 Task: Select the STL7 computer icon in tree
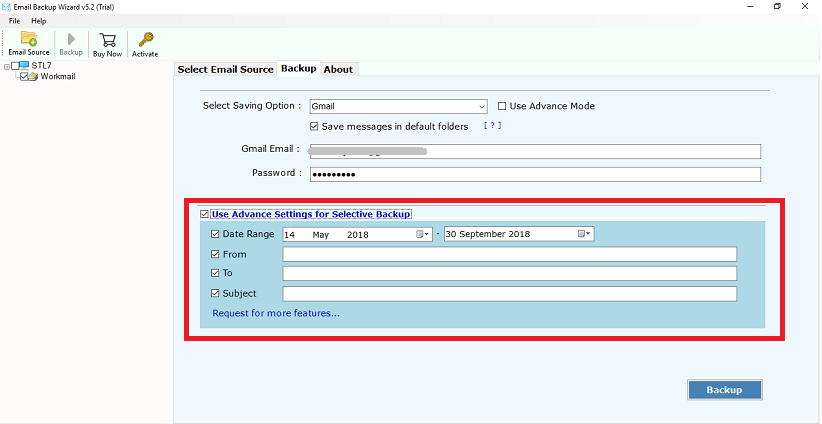(24, 66)
